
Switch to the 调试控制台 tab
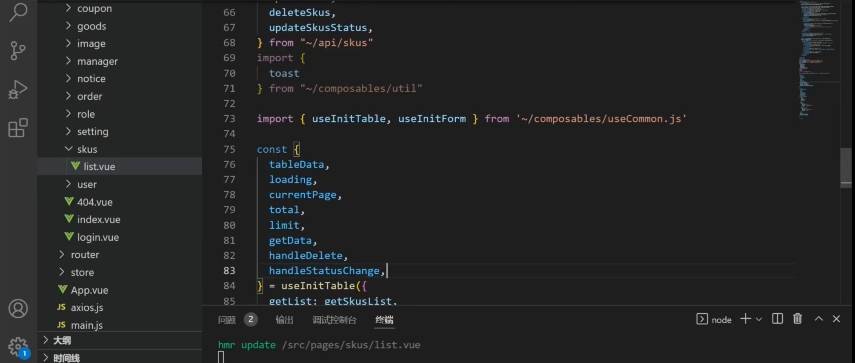[x=334, y=320]
